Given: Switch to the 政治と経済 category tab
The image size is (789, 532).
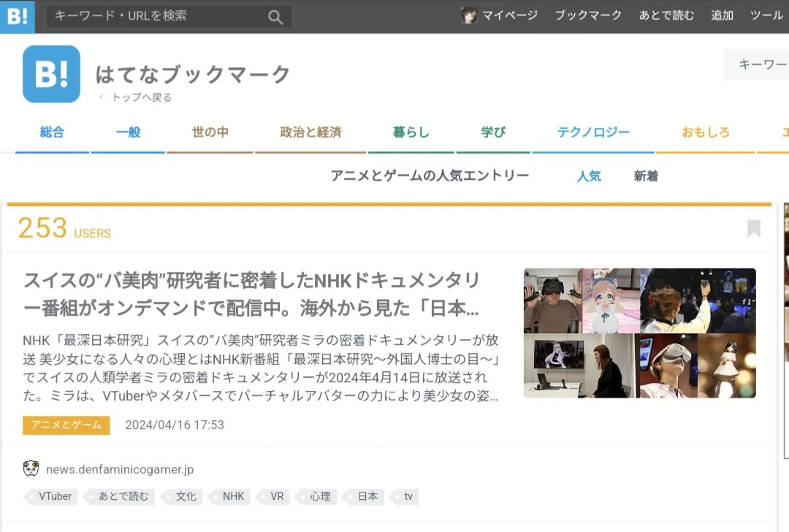Looking at the screenshot, I should (310, 132).
